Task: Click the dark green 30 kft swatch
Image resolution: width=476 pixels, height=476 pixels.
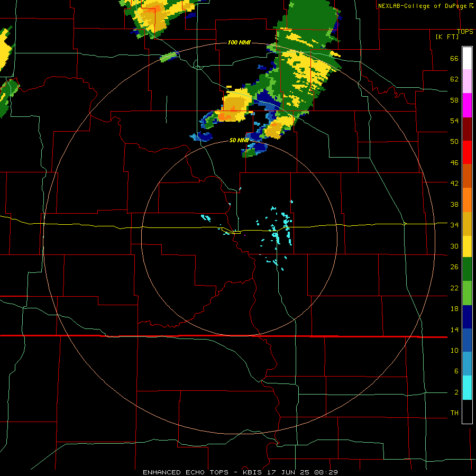Action: (x=467, y=269)
